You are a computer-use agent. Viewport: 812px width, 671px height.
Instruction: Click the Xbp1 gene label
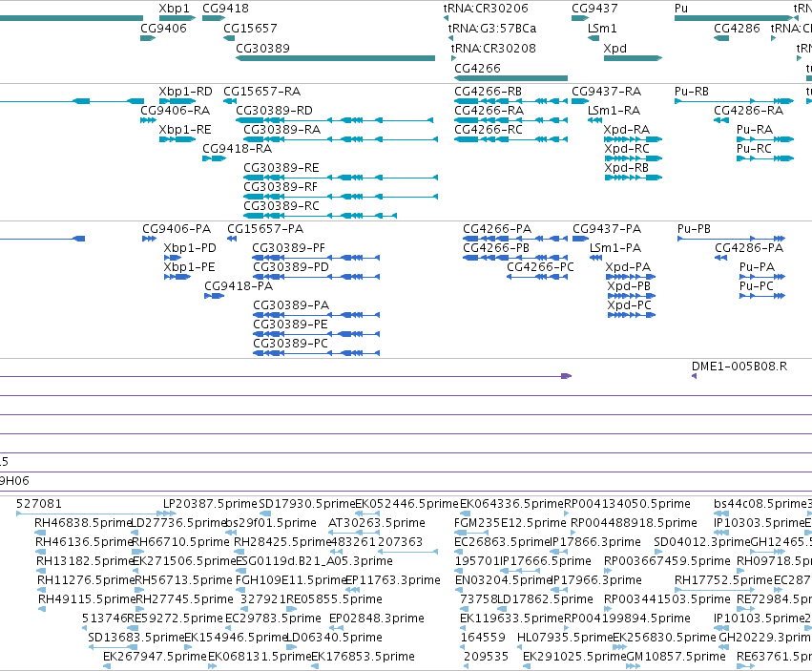point(174,9)
